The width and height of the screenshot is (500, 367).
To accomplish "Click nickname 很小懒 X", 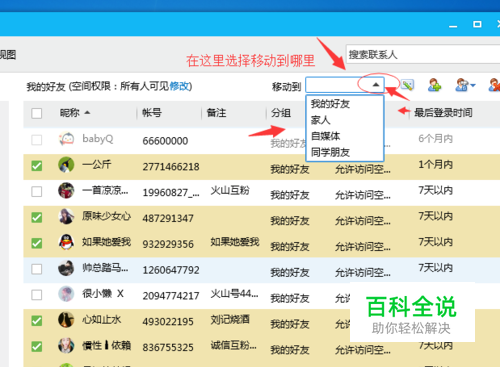I will pos(103,294).
